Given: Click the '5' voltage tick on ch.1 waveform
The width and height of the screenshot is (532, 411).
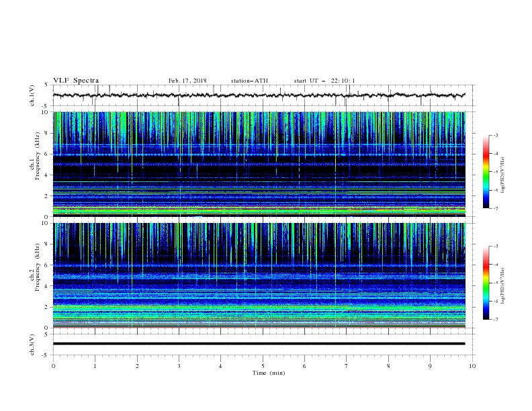Looking at the screenshot, I should [46, 85].
